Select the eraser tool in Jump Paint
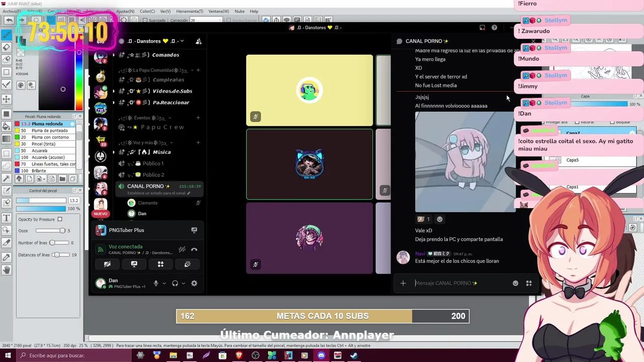The height and width of the screenshot is (362, 644). click(7, 47)
